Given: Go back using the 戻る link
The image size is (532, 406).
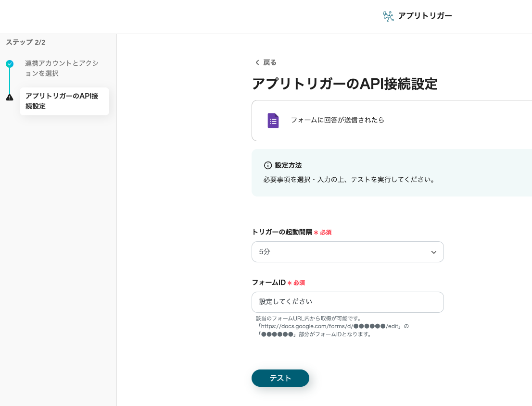Looking at the screenshot, I should click(269, 62).
